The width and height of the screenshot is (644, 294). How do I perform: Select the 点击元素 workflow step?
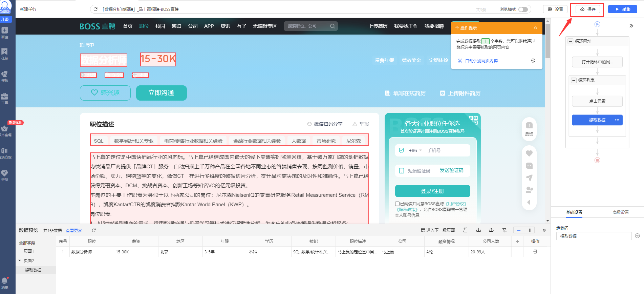597,101
